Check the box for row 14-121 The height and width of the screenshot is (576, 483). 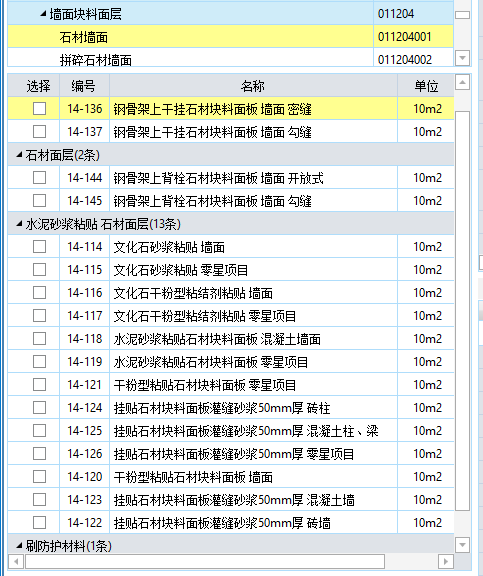pyautogui.click(x=39, y=385)
